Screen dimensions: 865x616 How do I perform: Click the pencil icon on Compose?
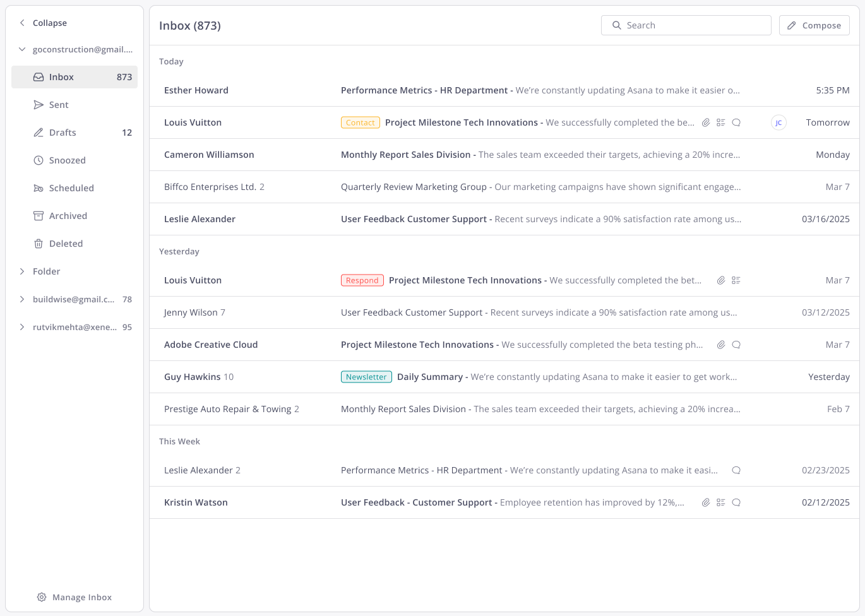(x=792, y=25)
